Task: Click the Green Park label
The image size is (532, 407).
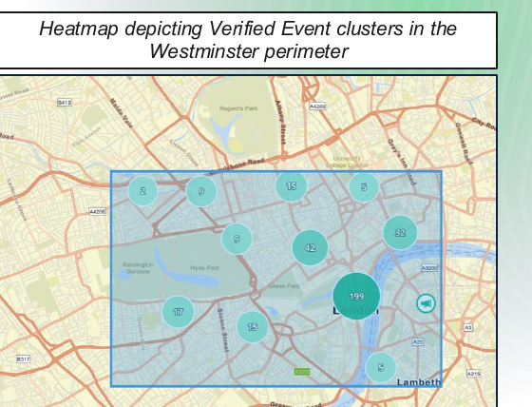Action: (284, 286)
